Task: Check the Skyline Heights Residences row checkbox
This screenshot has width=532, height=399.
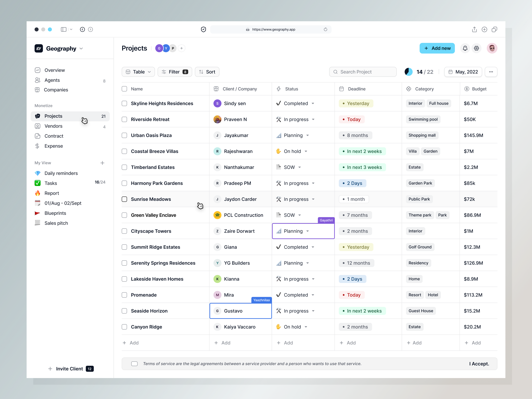Action: click(124, 103)
